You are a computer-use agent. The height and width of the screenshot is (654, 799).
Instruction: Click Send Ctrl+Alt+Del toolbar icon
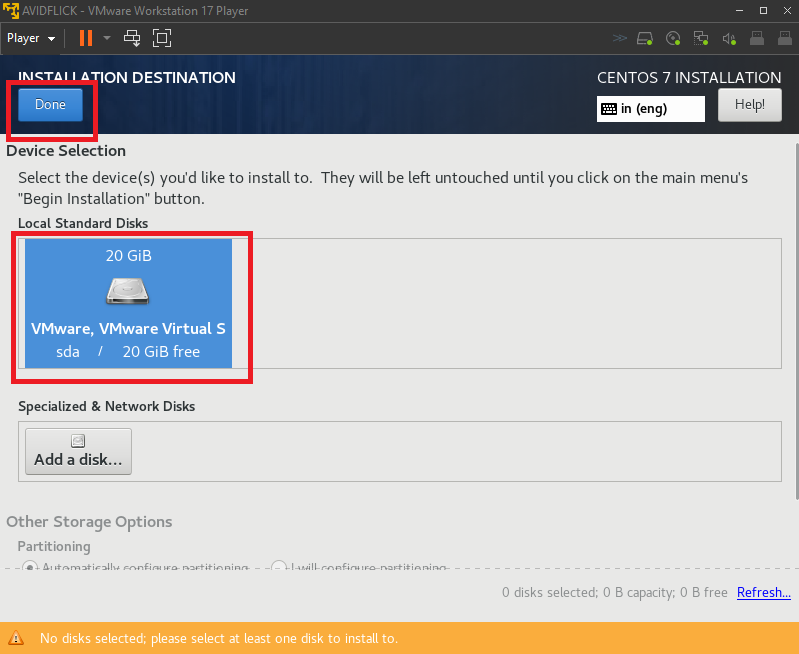[132, 38]
